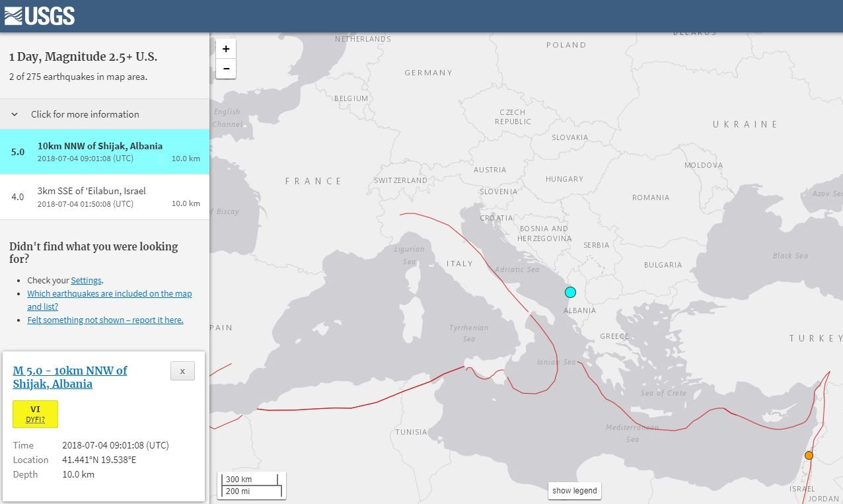The image size is (843, 504).
Task: Click the POLAND label on map
Action: (566, 45)
